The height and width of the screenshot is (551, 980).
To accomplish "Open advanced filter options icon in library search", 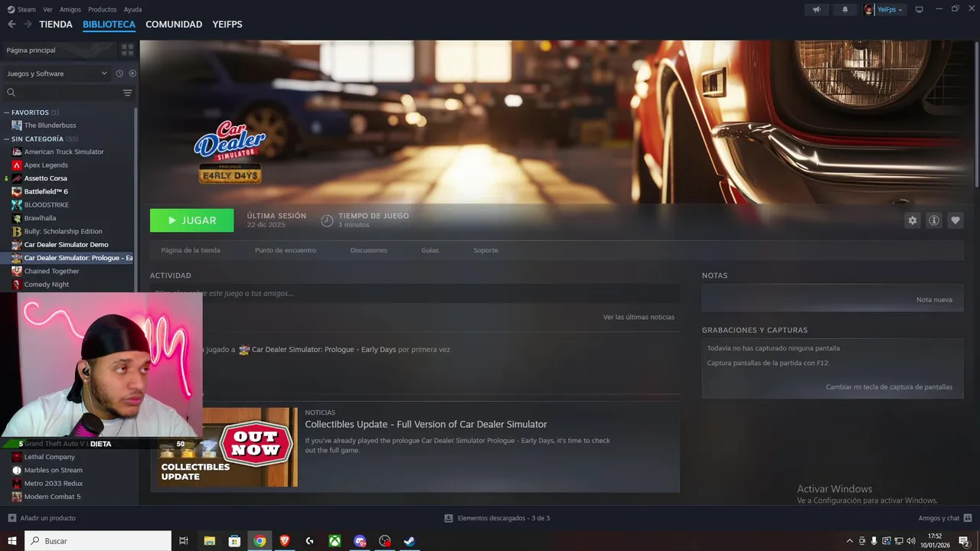I will (127, 93).
